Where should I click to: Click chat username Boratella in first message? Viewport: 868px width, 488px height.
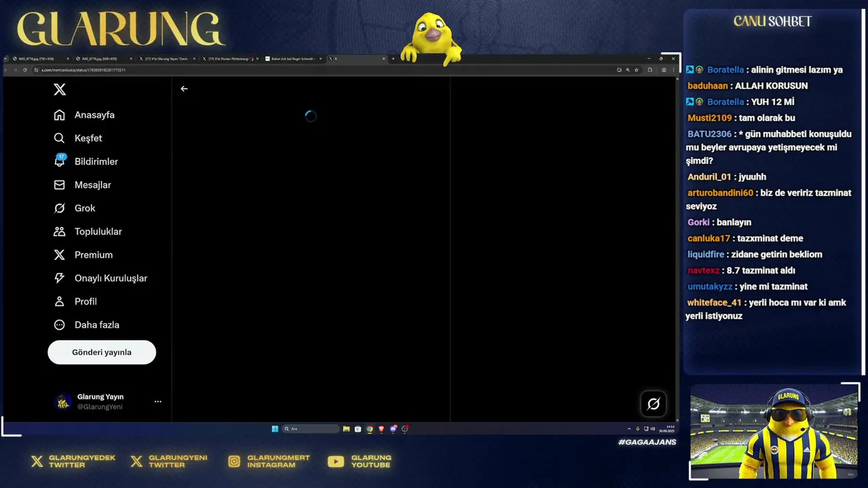(726, 70)
